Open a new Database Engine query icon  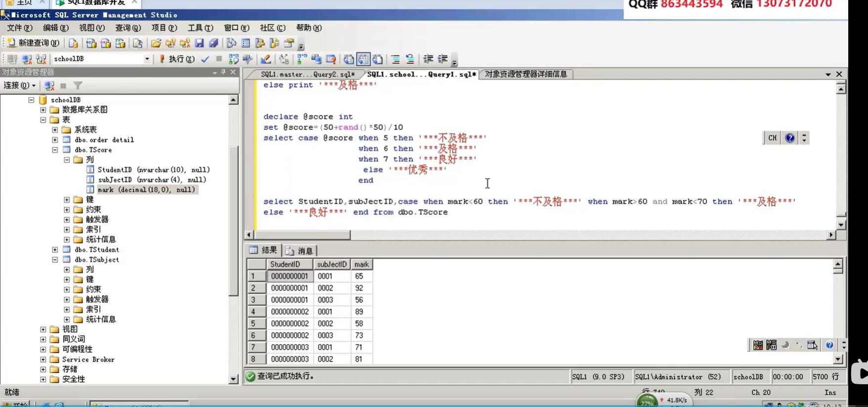(x=73, y=43)
